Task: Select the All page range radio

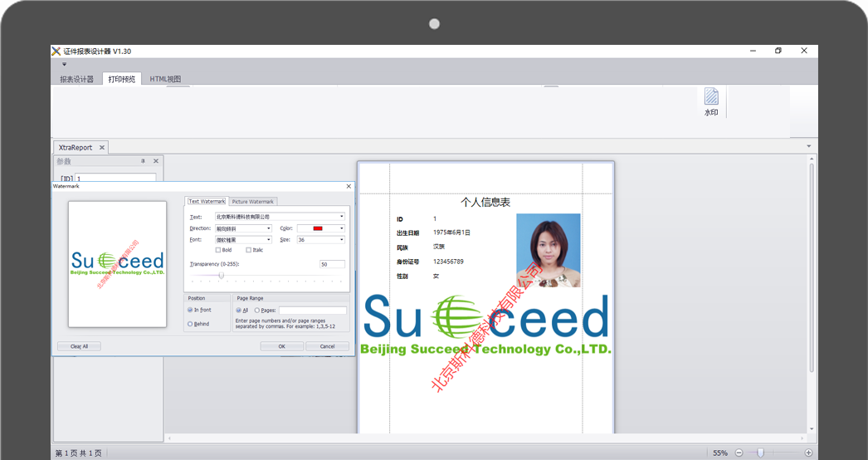Action: coord(239,311)
